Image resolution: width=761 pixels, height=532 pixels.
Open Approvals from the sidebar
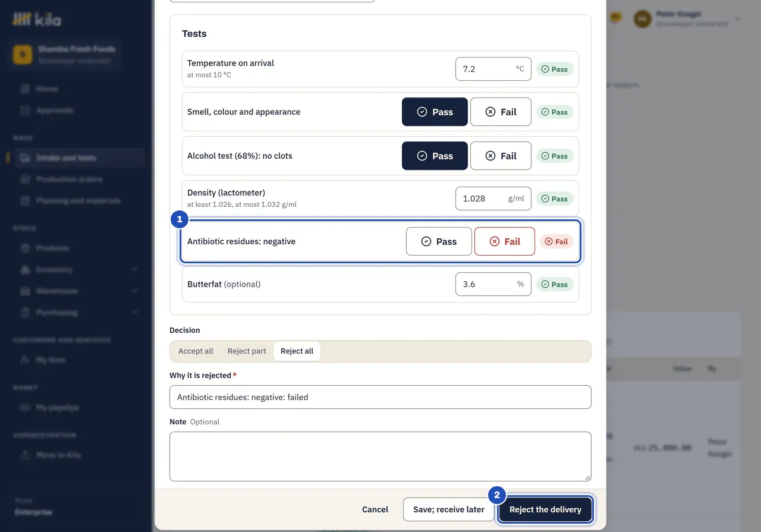[80, 110]
